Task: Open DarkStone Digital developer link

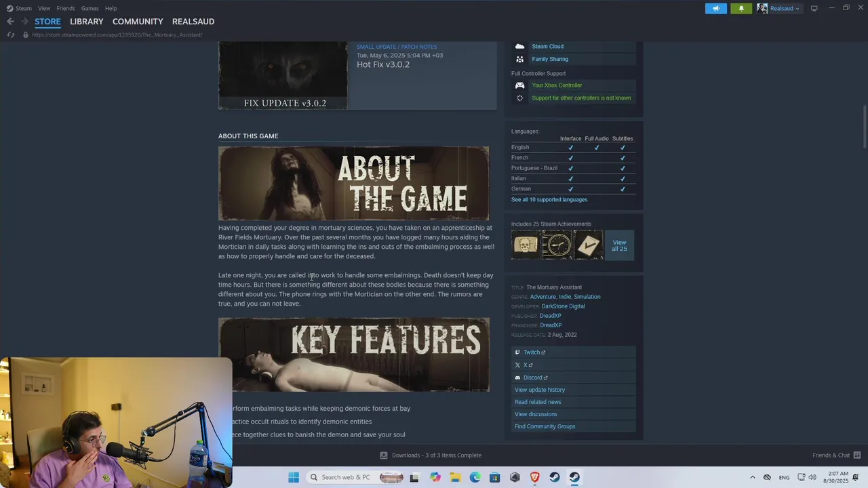Action: point(563,306)
